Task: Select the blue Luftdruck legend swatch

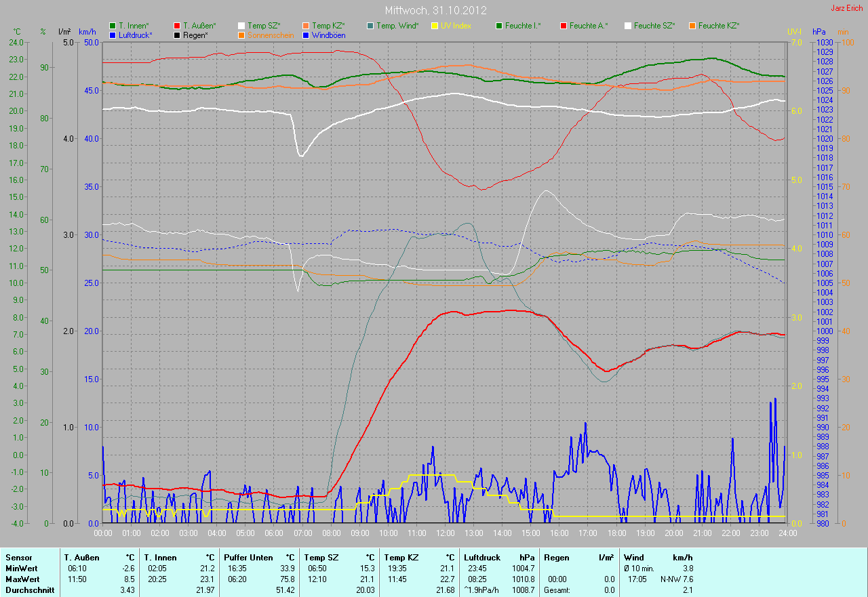Action: click(x=112, y=35)
